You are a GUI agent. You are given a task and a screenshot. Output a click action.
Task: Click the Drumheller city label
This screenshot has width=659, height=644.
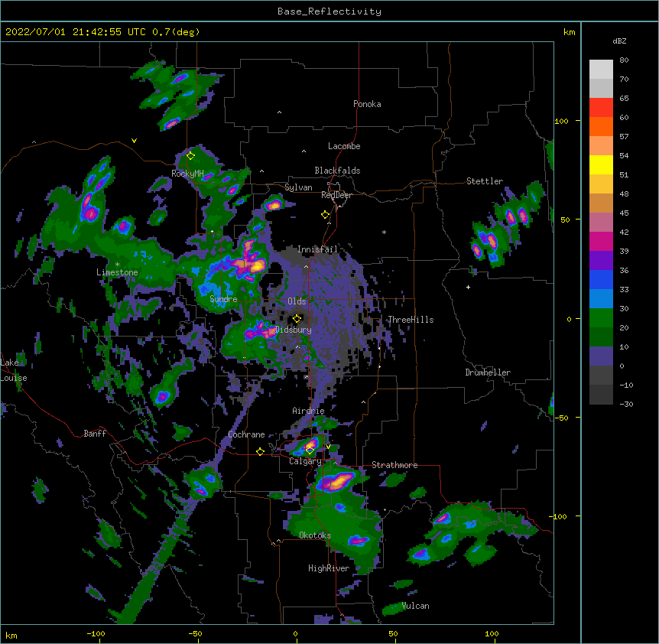tap(488, 372)
